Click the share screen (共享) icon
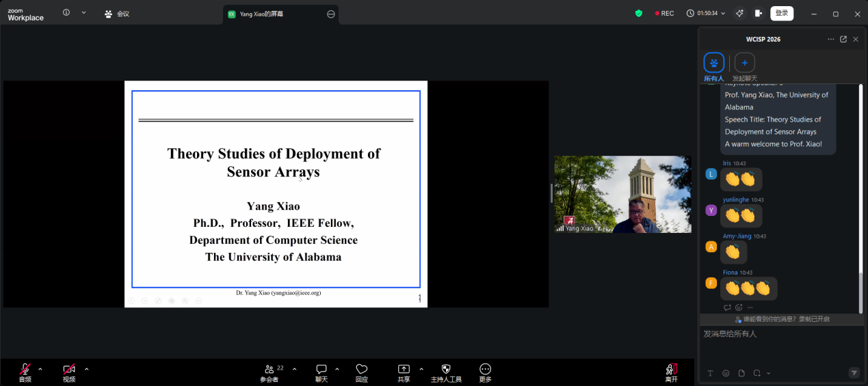The image size is (868, 386). point(404,370)
